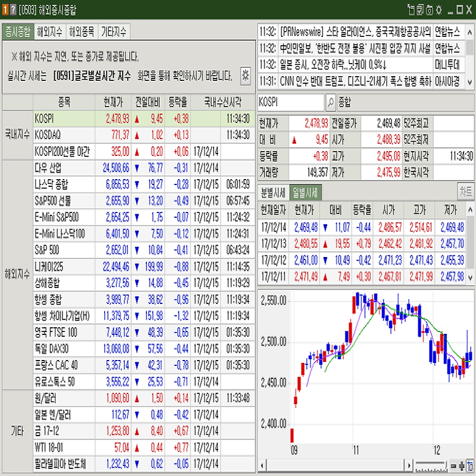Select the S&P500 선물 row
Screen dimensions: 476x476
point(144,201)
